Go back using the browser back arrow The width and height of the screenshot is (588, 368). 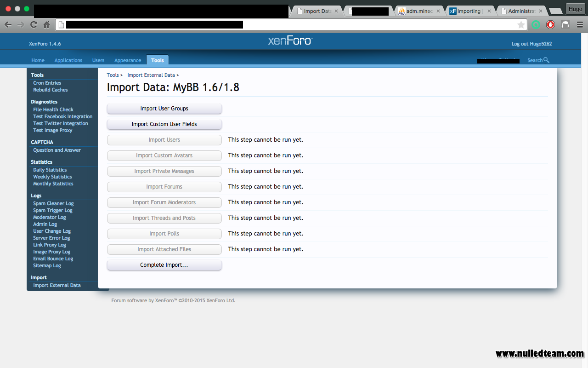8,25
